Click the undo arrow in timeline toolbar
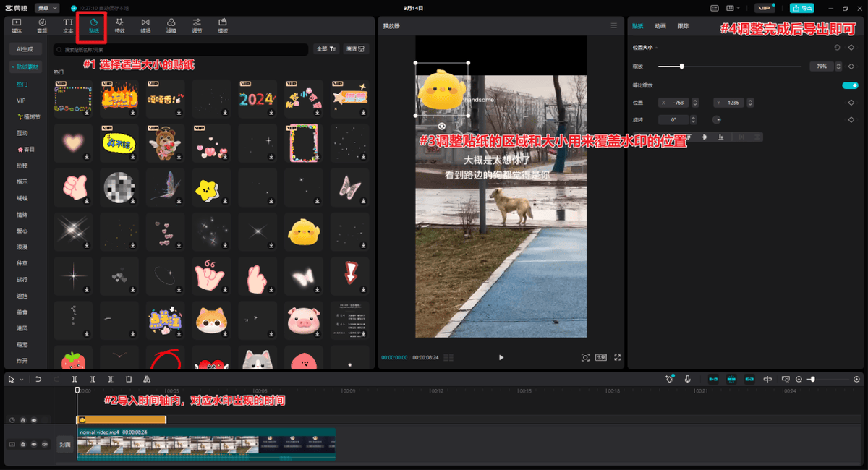The height and width of the screenshot is (470, 868). click(x=38, y=379)
